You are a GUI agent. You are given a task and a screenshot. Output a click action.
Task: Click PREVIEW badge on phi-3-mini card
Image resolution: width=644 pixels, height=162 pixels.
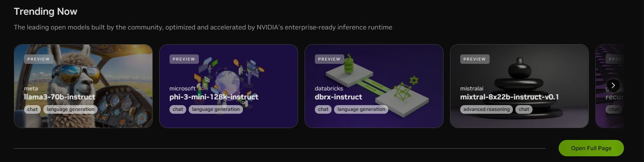tap(184, 59)
